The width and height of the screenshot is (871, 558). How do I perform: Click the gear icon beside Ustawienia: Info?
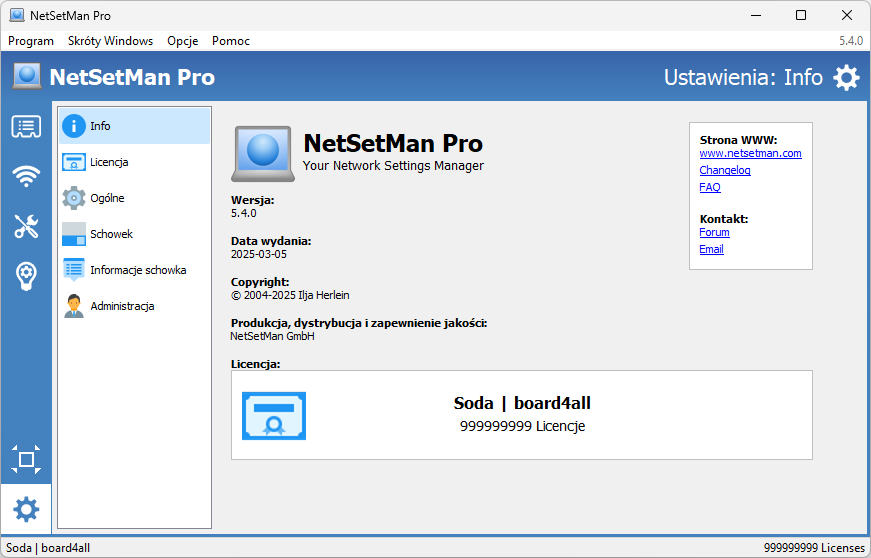pyautogui.click(x=846, y=77)
